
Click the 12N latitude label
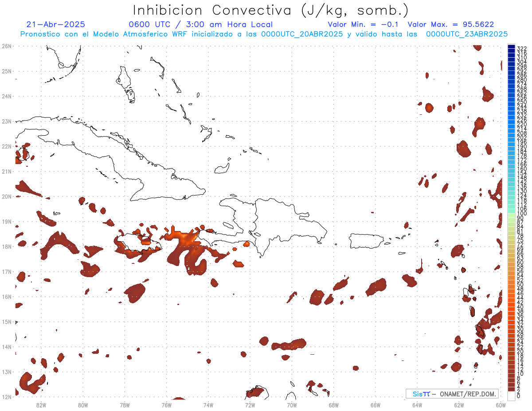[7, 397]
